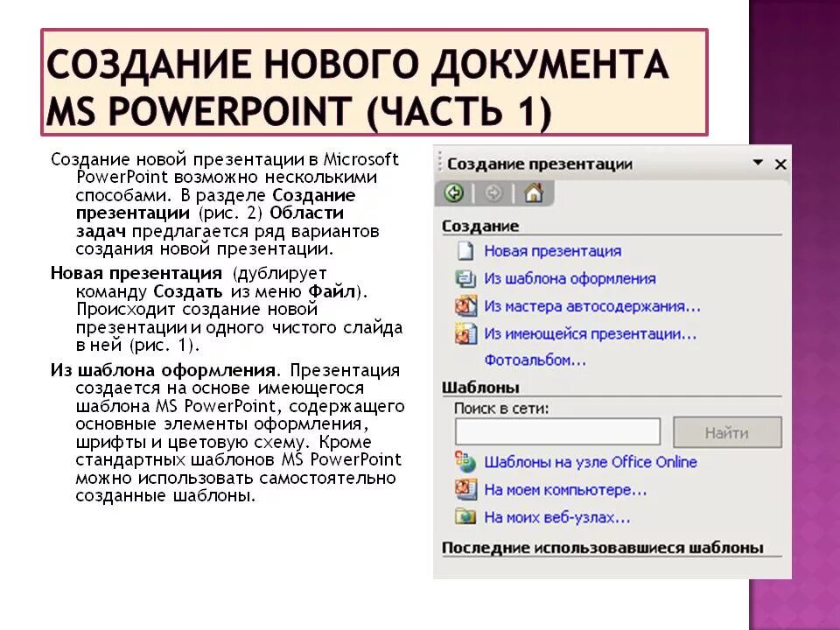Click the green Back arrow icon

tap(454, 192)
